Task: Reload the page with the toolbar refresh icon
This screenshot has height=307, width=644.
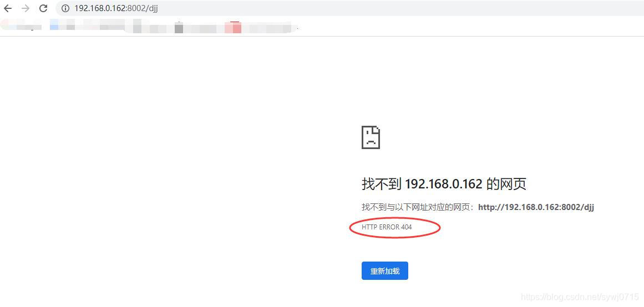Action: [x=43, y=8]
